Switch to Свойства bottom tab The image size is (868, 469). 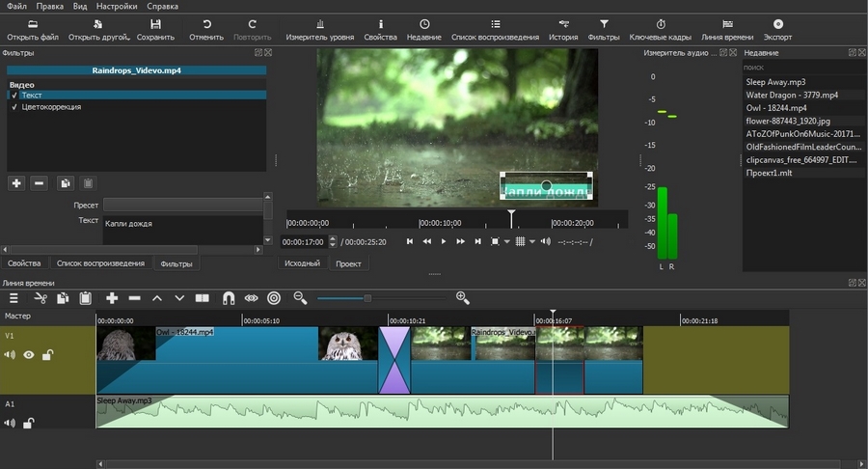24,263
